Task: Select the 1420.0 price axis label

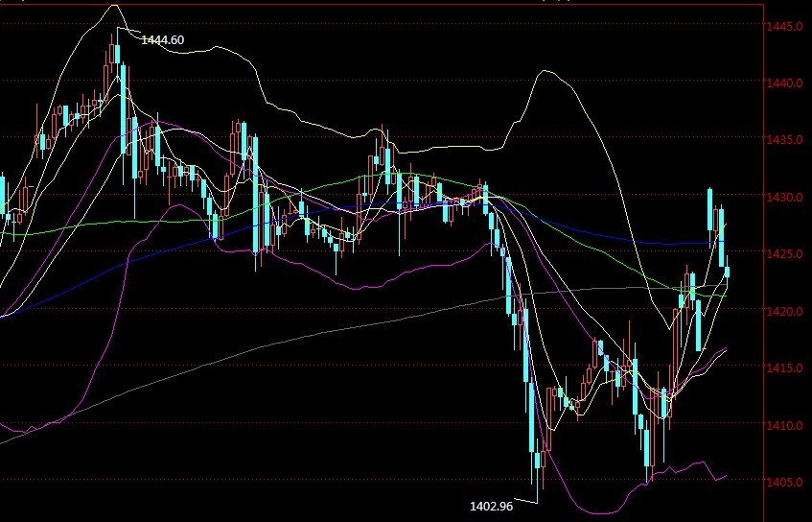Action: pyautogui.click(x=785, y=311)
